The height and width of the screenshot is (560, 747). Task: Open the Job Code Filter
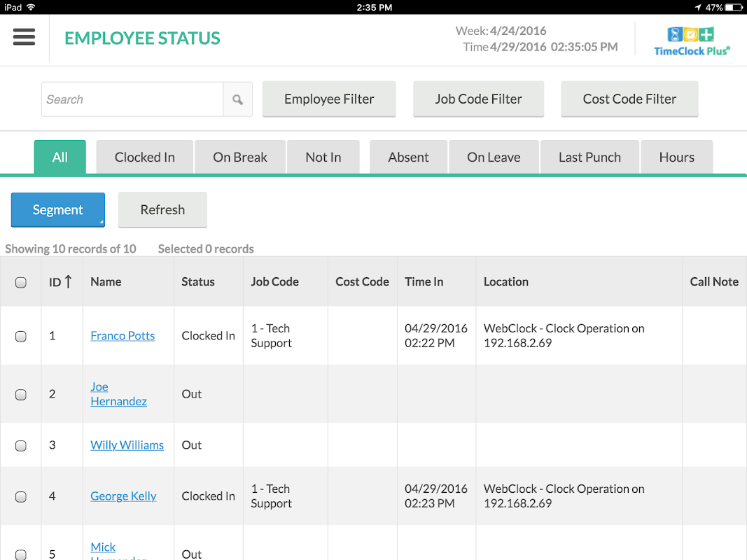478,99
